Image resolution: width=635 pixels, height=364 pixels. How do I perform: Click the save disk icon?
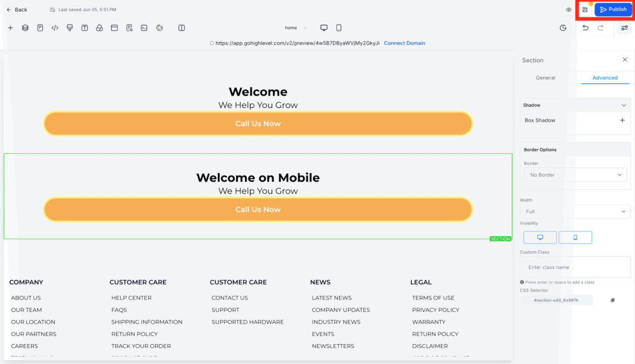(585, 10)
